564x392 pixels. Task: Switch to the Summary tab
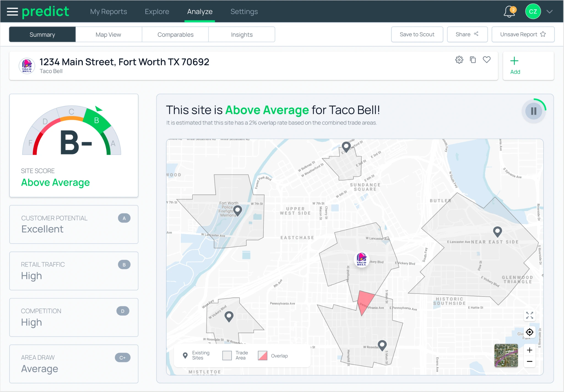tap(42, 34)
